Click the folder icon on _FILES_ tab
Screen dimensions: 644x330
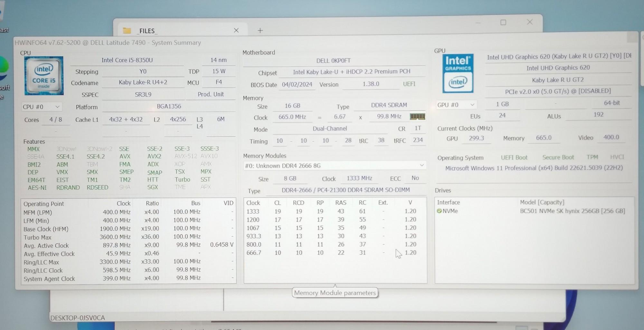127,31
